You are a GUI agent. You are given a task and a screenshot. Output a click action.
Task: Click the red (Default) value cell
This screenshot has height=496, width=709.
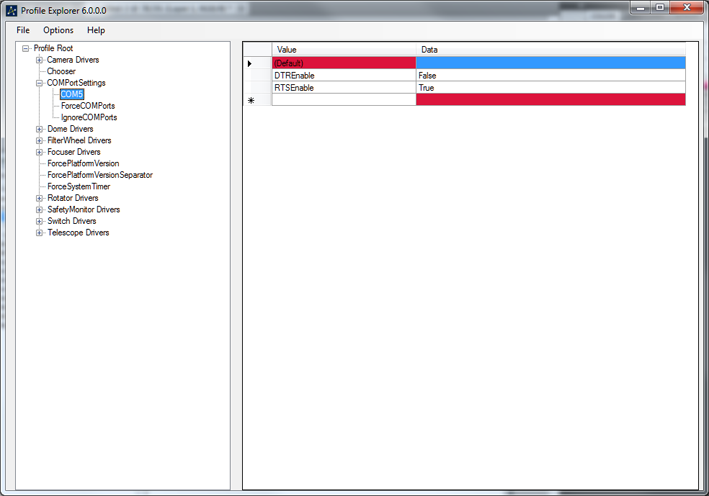coord(343,63)
